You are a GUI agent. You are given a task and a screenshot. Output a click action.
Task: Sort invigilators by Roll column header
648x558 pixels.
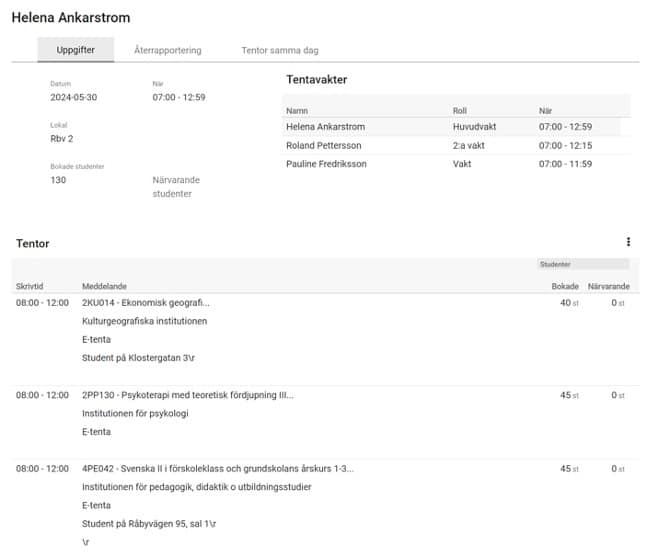coord(460,110)
